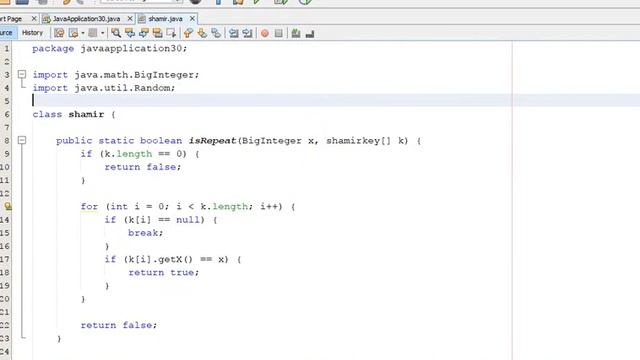Click 'import java.util.Random;' text
The height and width of the screenshot is (360, 640).
[x=104, y=88]
